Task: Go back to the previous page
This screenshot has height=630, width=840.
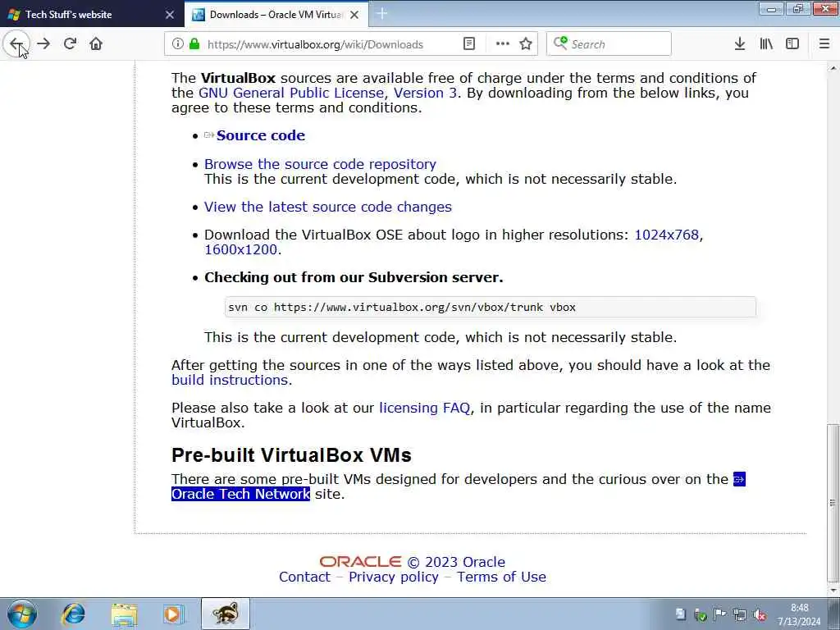Action: (x=16, y=43)
